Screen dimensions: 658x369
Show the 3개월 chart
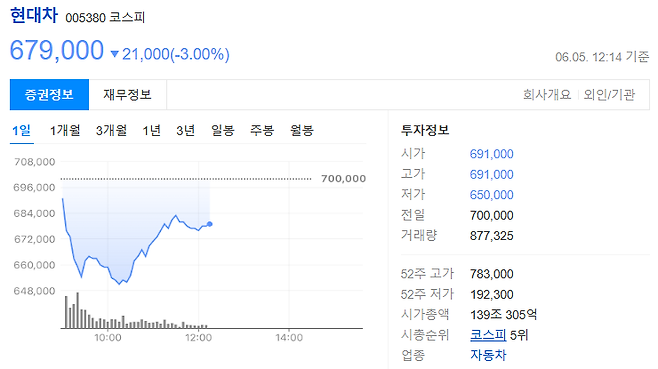111,131
